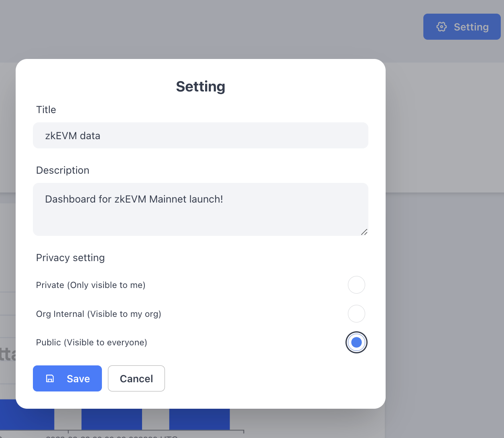The height and width of the screenshot is (438, 504).
Task: Select the Public (Visible to everyone) radio
Action: (356, 343)
